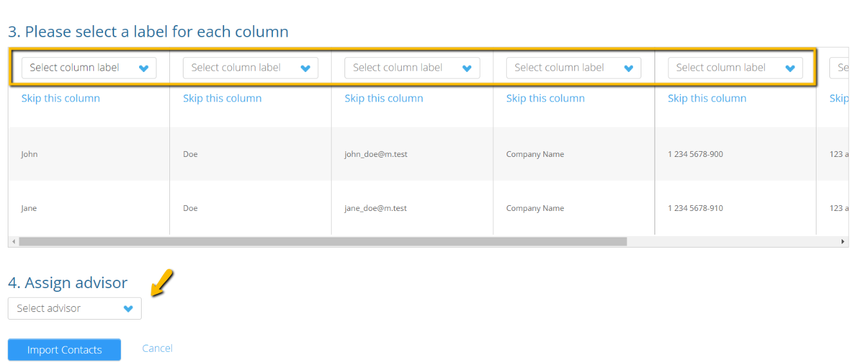The height and width of the screenshot is (364, 868).
Task: Skip the Company Name column
Action: point(545,98)
